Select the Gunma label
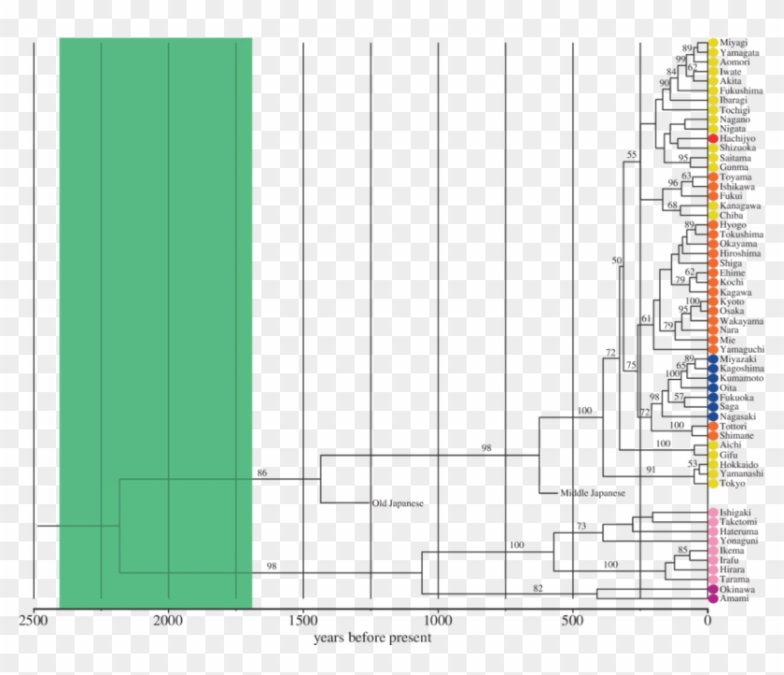Image resolution: width=784 pixels, height=675 pixels. tap(734, 167)
